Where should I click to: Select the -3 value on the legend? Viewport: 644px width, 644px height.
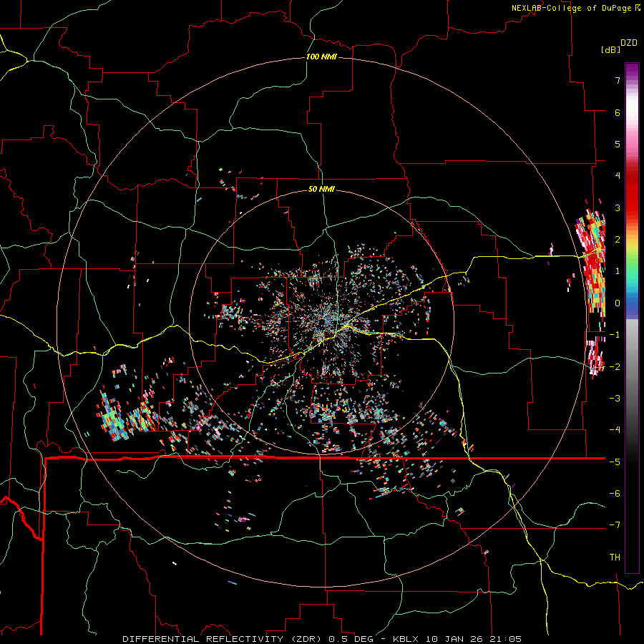tap(615, 399)
